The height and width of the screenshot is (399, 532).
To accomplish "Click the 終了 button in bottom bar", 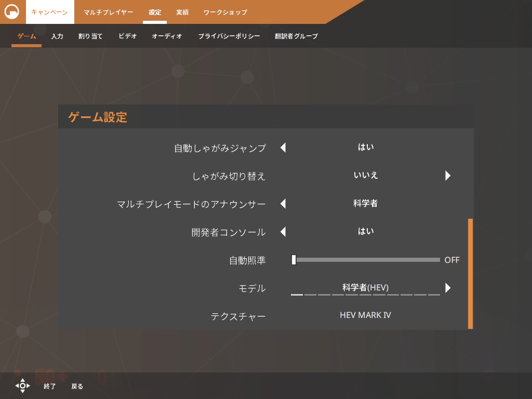I will click(x=49, y=386).
